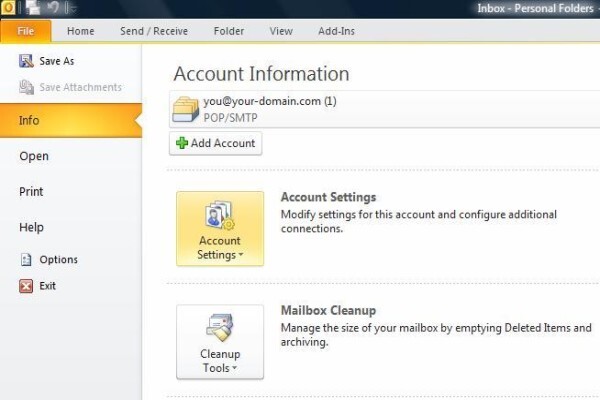This screenshot has width=600, height=400.
Task: Choose Print in the backstage menu
Action: click(31, 191)
